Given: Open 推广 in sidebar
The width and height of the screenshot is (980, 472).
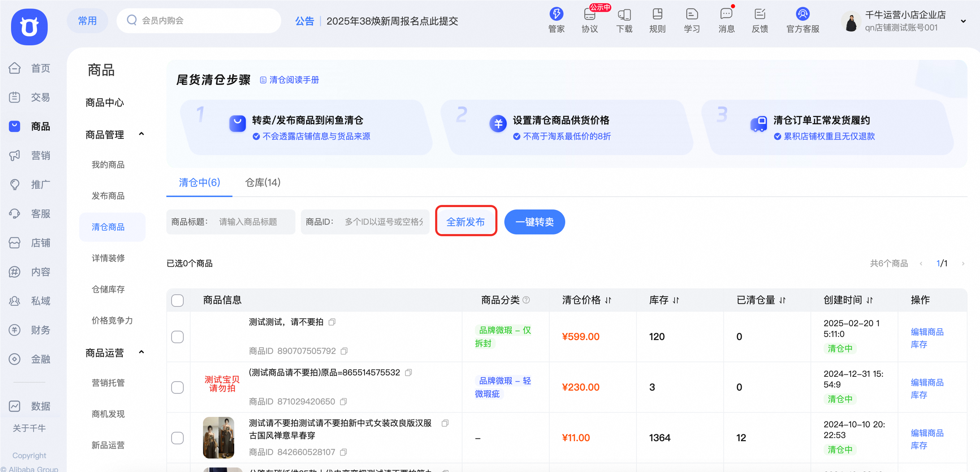Looking at the screenshot, I should 30,185.
